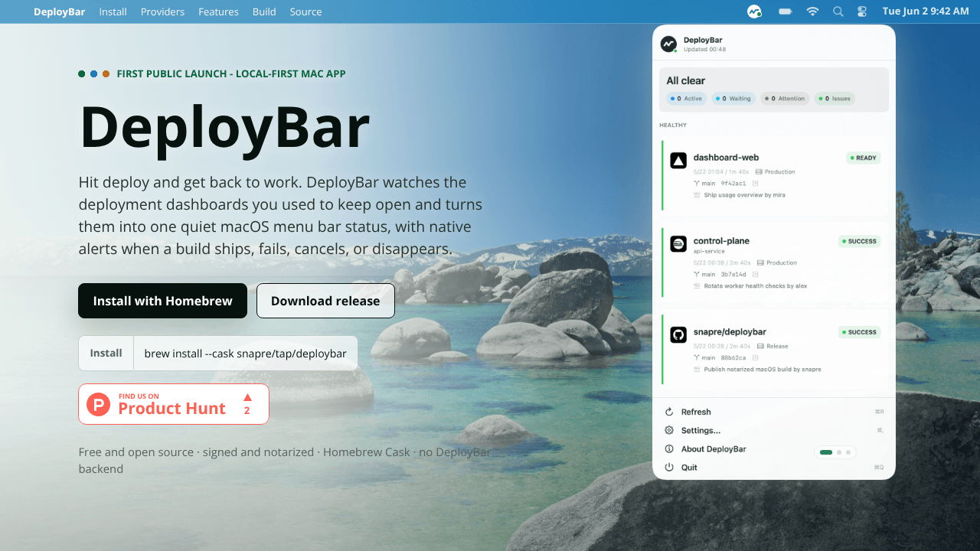
Task: Click the Download release button
Action: [325, 301]
